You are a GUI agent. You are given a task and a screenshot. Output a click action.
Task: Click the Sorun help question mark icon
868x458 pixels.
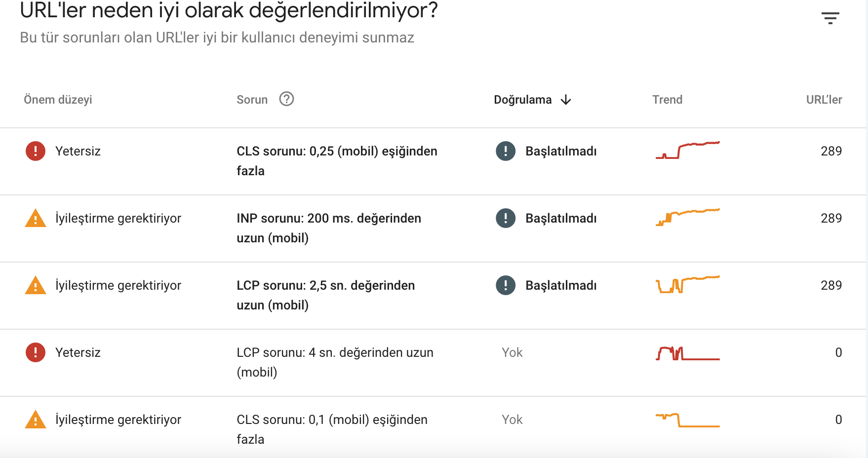286,99
